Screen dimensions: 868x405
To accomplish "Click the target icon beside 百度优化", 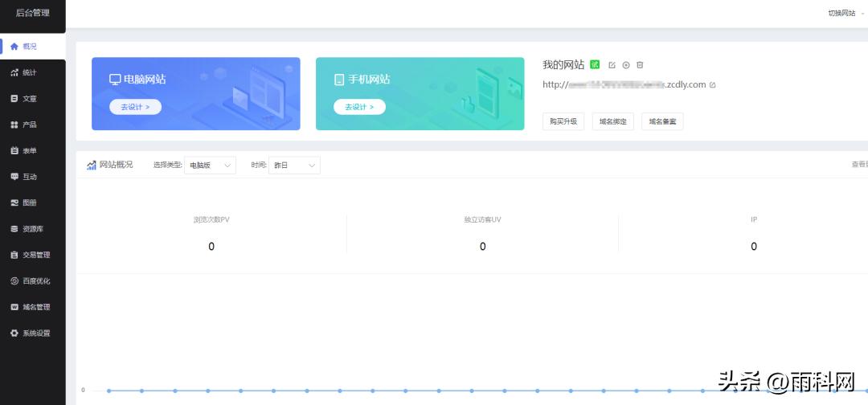I will (14, 280).
